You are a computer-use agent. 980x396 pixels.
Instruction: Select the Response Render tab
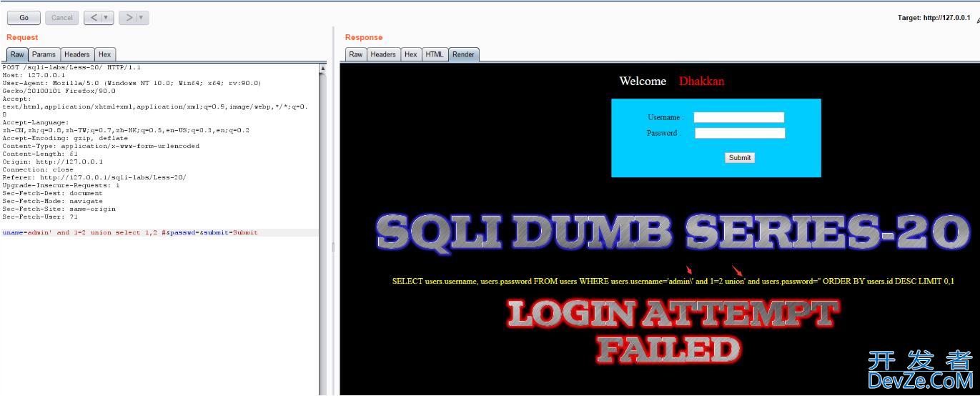pos(463,54)
